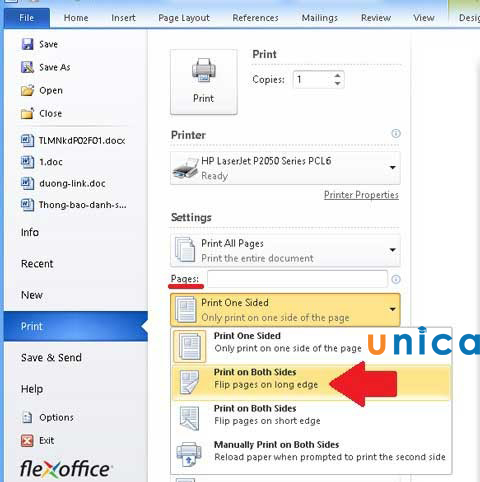This screenshot has height=482, width=480.
Task: Click the Save As label
Action: pyautogui.click(x=55, y=67)
